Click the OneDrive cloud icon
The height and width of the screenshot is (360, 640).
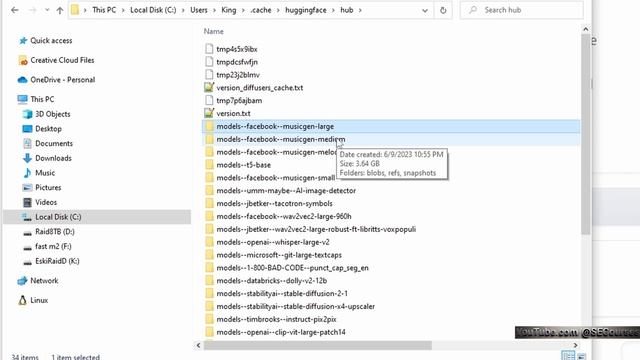[23, 80]
